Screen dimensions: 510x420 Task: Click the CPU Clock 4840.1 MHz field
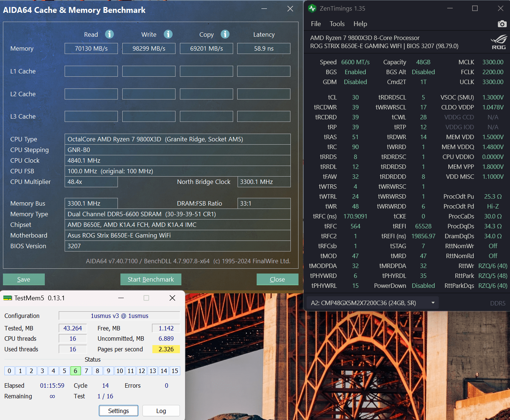tap(178, 160)
